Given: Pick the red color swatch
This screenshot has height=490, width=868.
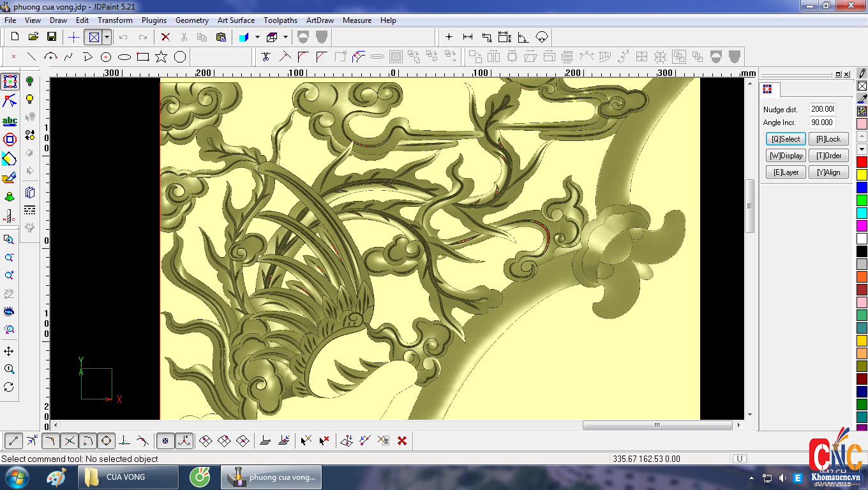Looking at the screenshot, I should [862, 162].
